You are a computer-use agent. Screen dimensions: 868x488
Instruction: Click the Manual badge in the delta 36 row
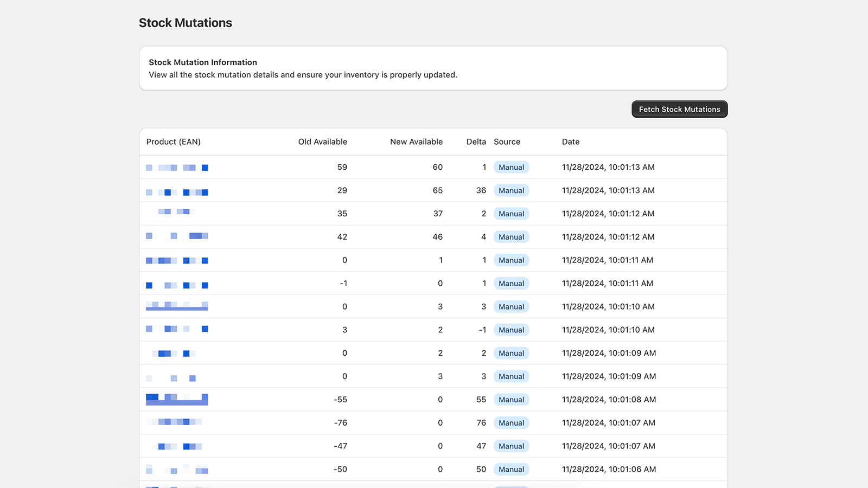511,190
